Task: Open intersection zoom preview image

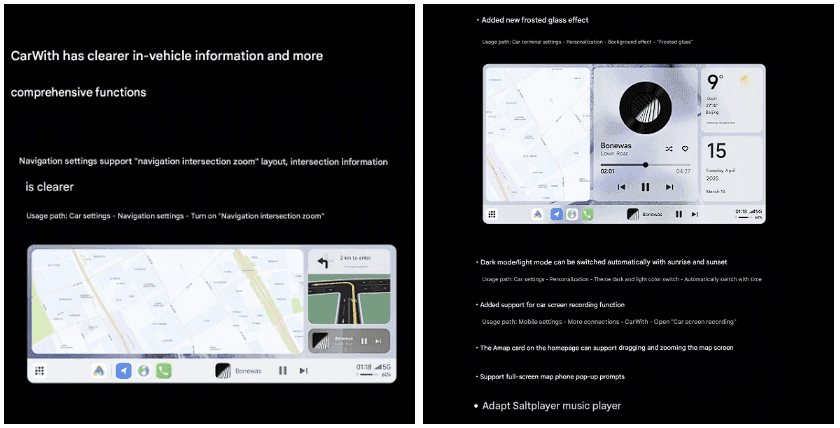Action: 349,299
